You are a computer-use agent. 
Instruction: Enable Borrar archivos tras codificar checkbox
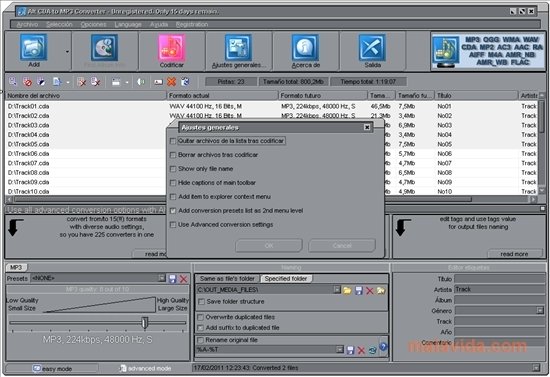tap(173, 155)
